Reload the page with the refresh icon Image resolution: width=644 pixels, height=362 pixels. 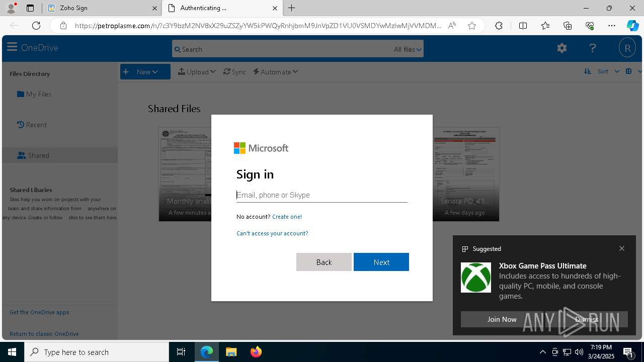pos(36,26)
